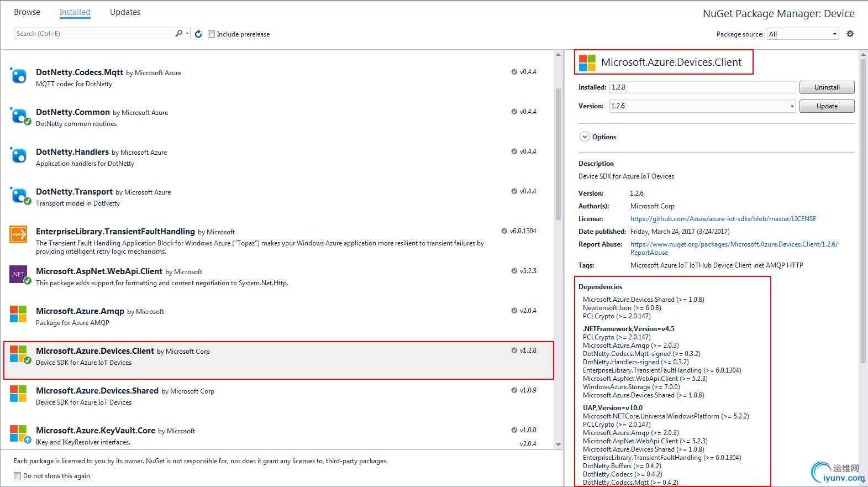The width and height of the screenshot is (868, 487).
Task: Open the Report Abuse nuget.org link
Action: click(x=734, y=248)
